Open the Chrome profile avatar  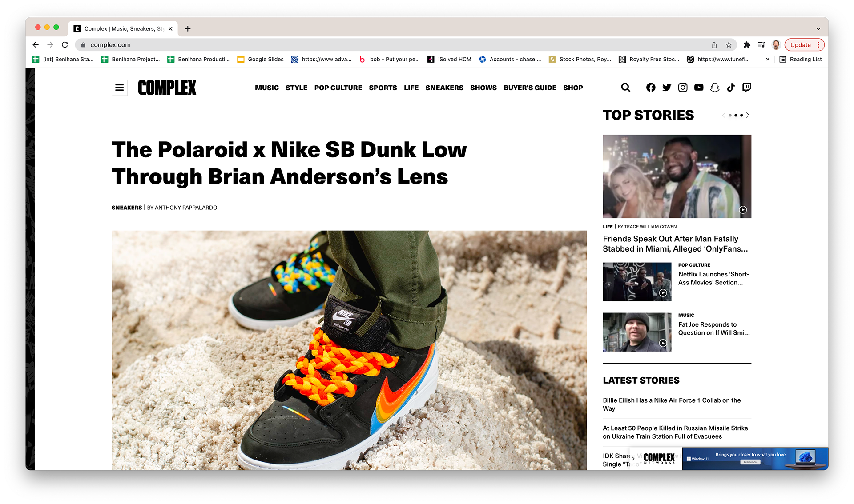[x=776, y=45]
